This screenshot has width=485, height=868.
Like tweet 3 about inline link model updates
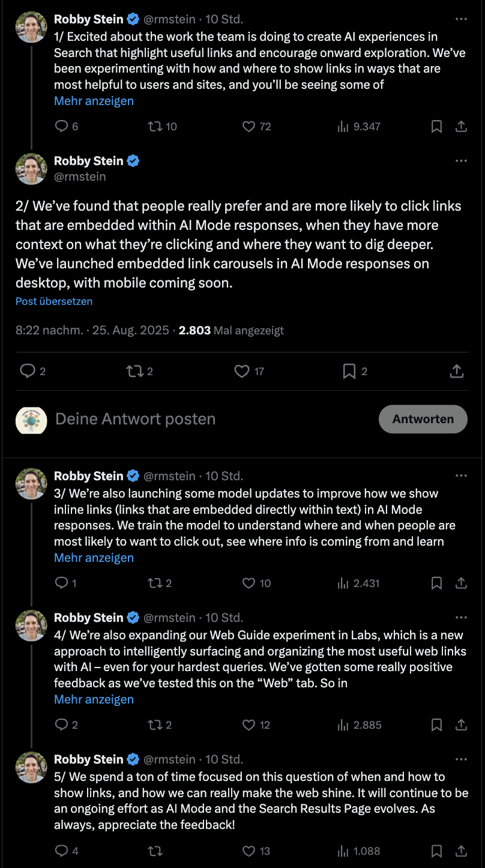(x=250, y=583)
